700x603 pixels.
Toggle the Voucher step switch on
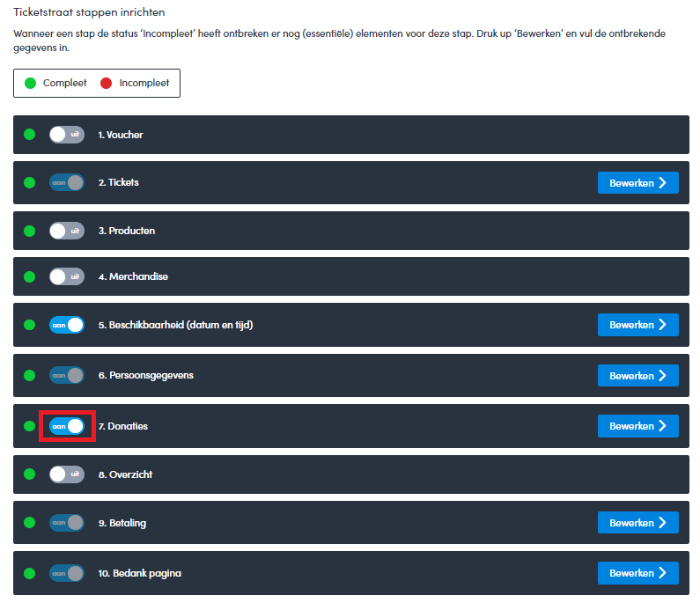click(67, 135)
